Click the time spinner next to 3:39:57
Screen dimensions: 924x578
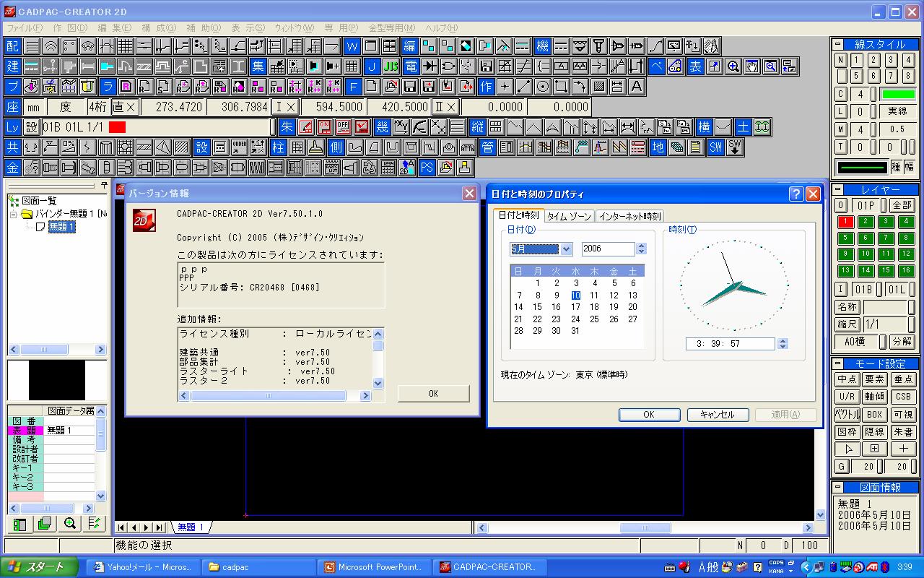tap(783, 344)
